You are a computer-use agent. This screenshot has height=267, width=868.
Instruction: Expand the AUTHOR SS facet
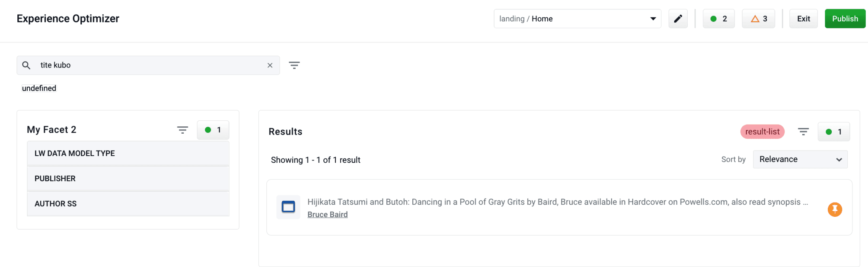tap(128, 203)
